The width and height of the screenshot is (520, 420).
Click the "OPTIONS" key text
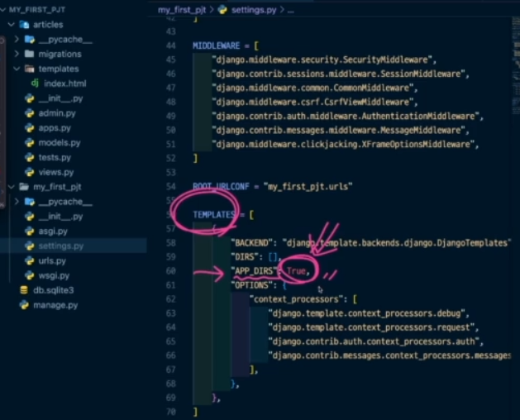pyautogui.click(x=251, y=285)
